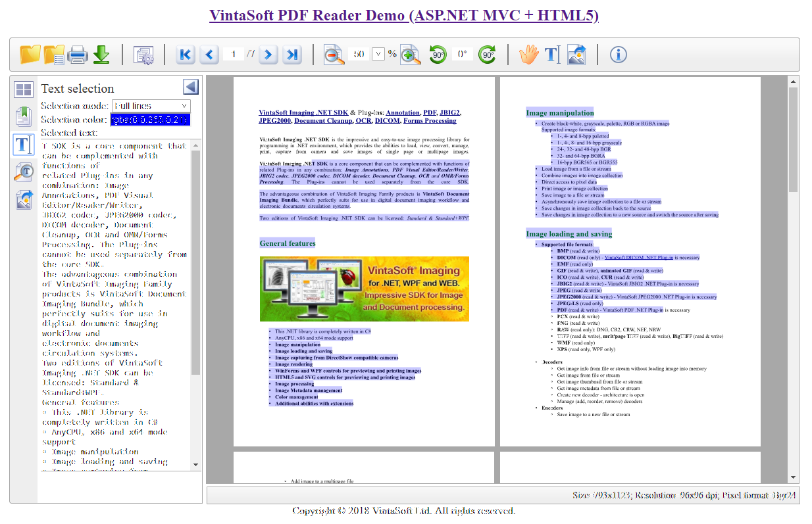Open the zoom percentage dropdown
Image resolution: width=812 pixels, height=524 pixels.
(x=378, y=55)
